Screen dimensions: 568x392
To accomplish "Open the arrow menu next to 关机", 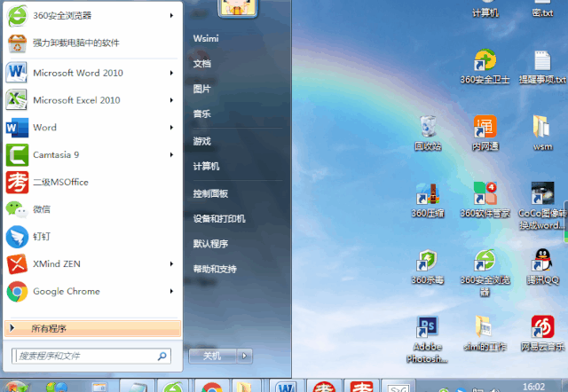I will click(x=245, y=357).
